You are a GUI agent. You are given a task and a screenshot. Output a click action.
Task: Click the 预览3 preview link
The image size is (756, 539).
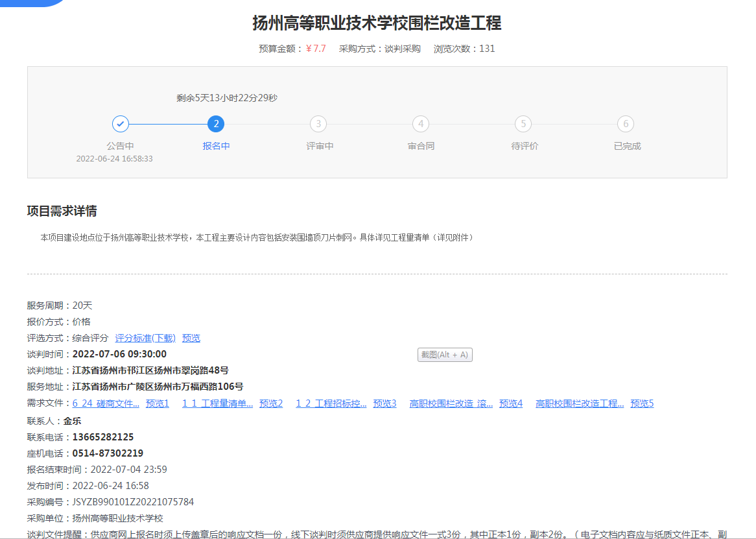coord(384,403)
